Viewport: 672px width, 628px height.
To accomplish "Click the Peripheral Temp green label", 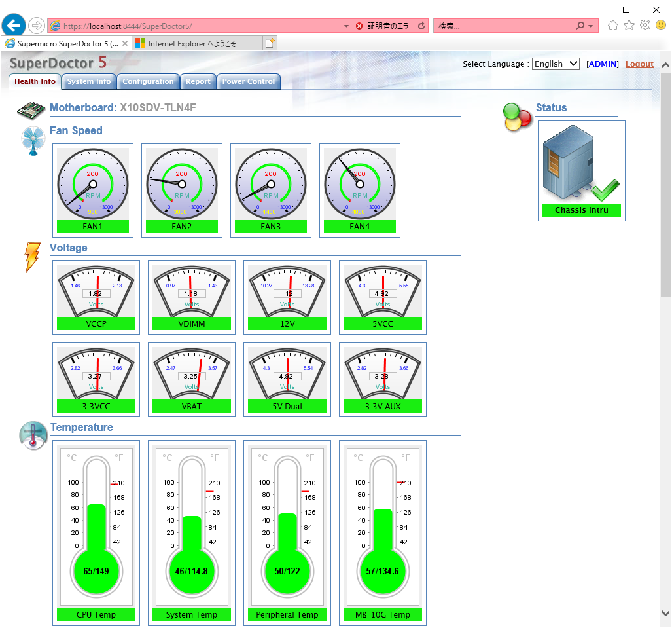I will [287, 615].
